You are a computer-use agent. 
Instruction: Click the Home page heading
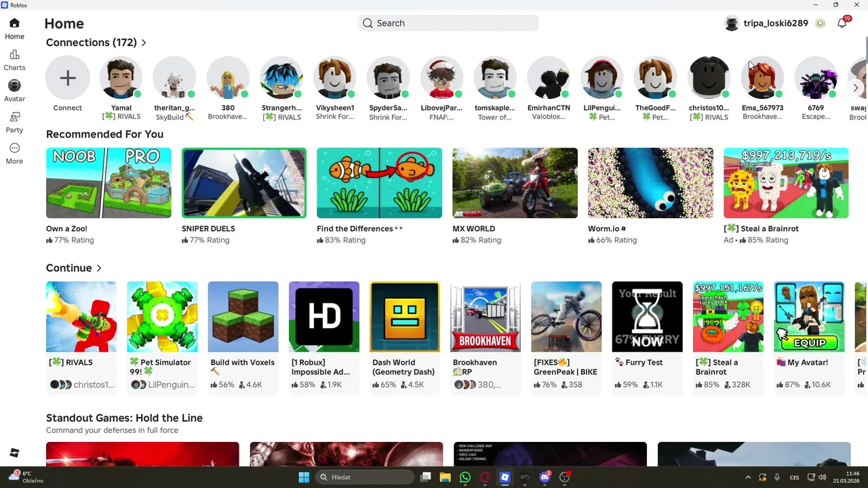tap(64, 24)
